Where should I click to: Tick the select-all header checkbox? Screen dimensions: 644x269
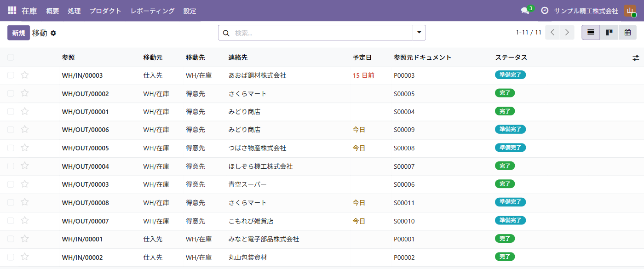pos(11,57)
